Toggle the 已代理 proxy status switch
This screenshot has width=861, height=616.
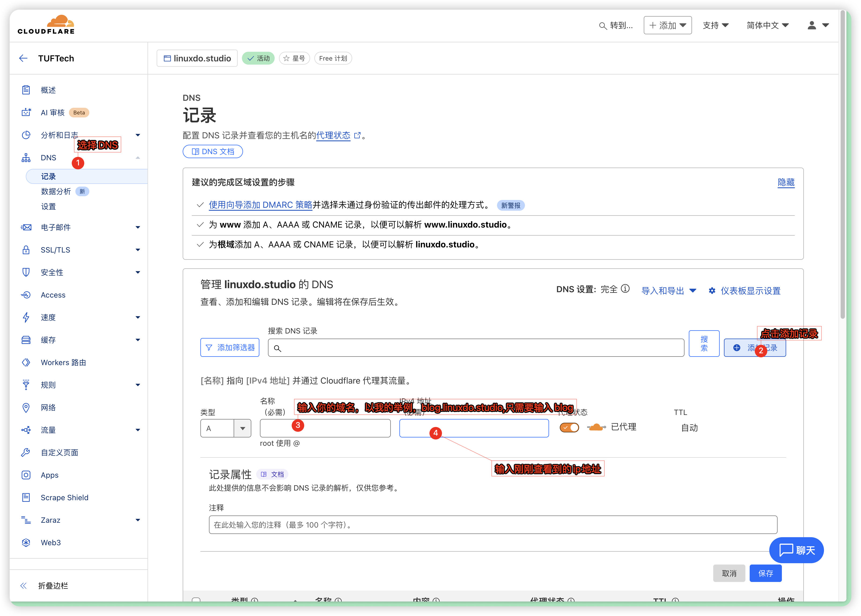[569, 428]
